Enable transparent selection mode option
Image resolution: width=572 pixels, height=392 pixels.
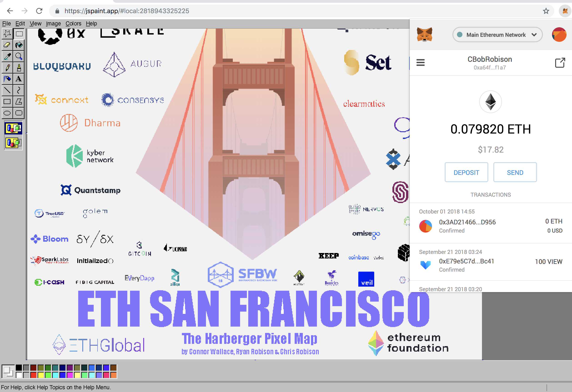tap(14, 143)
